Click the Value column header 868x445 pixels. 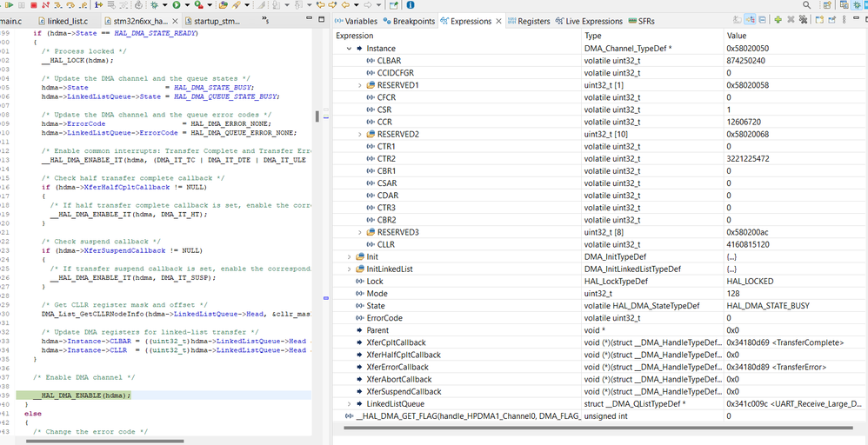pos(796,36)
